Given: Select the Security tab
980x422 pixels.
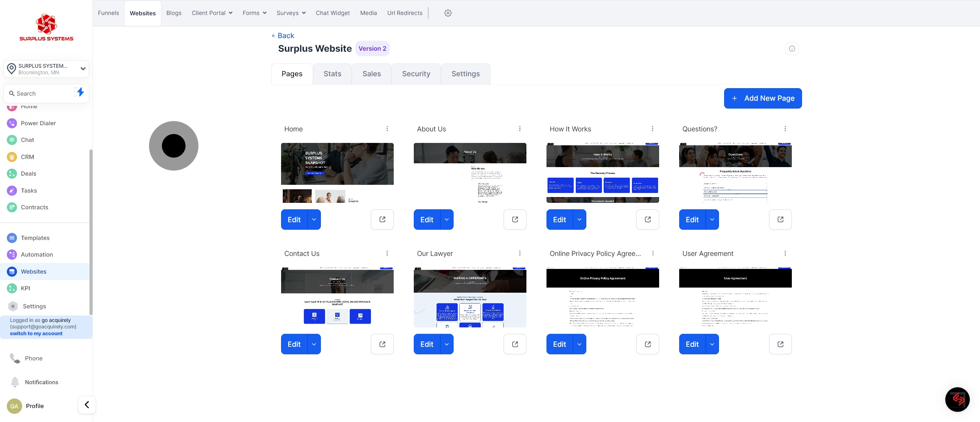Looking at the screenshot, I should click(x=416, y=74).
